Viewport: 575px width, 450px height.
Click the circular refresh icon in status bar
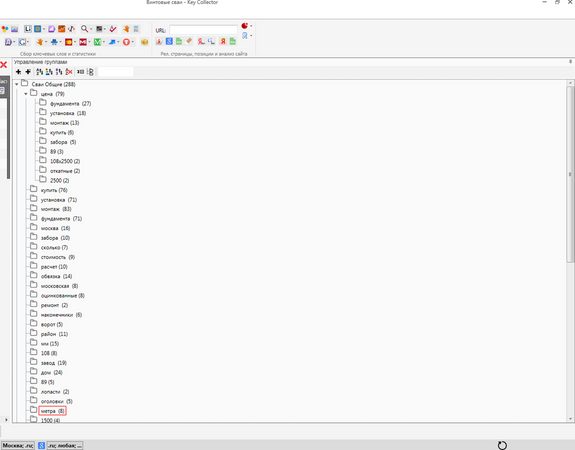click(x=502, y=445)
